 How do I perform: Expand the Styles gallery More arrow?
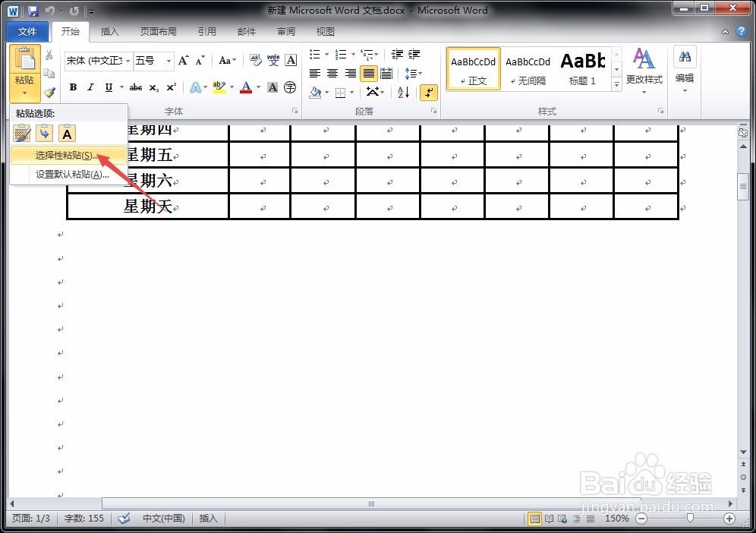pos(616,84)
